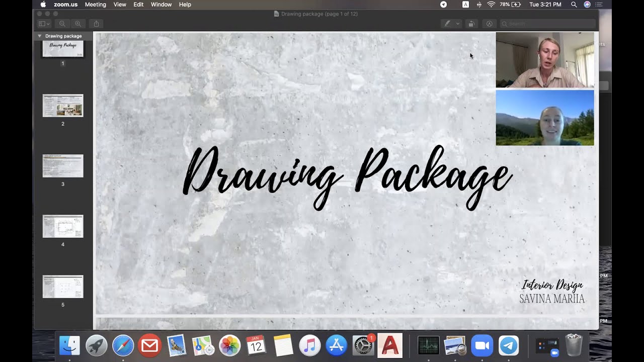This screenshot has height=362, width=644.
Task: Open Photos app in the Dock
Action: tap(229, 345)
